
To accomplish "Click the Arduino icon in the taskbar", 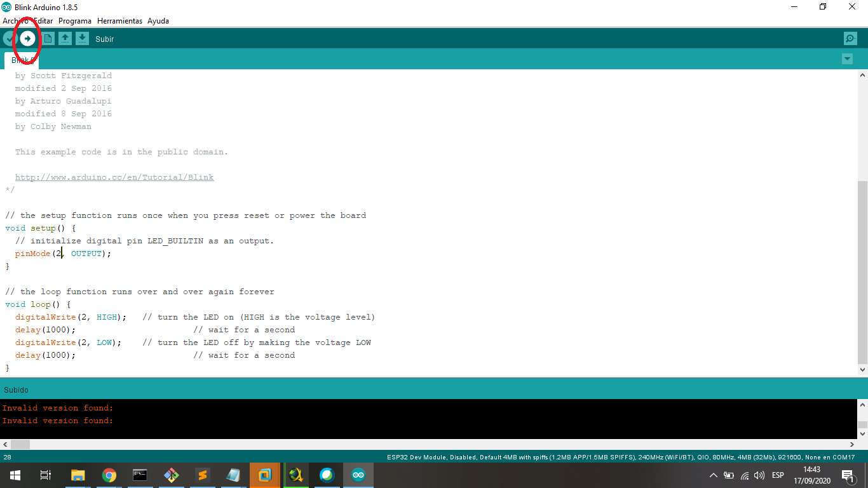I will [x=358, y=475].
